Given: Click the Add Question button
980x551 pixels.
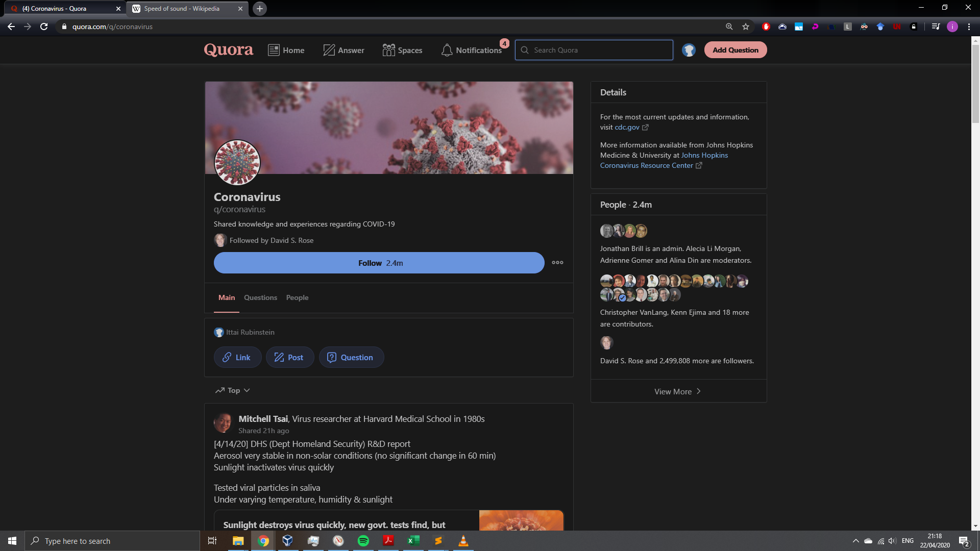Looking at the screenshot, I should [735, 49].
